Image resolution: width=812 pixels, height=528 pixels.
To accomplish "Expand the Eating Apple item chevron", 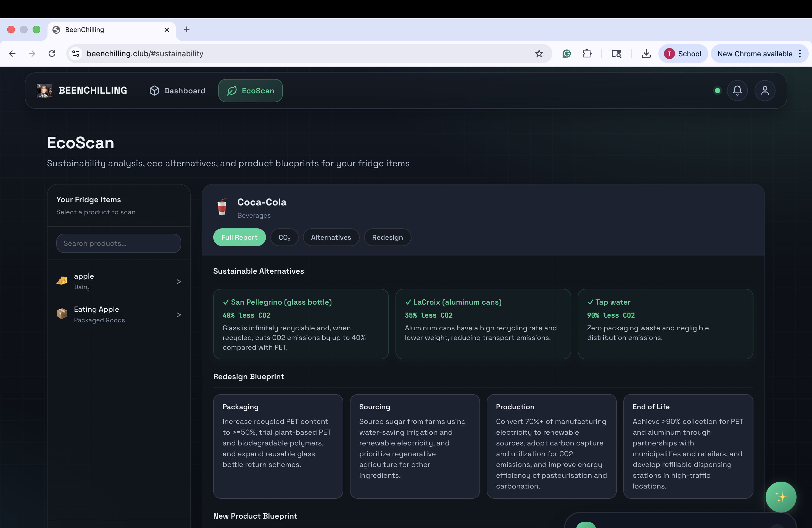I will point(179,315).
